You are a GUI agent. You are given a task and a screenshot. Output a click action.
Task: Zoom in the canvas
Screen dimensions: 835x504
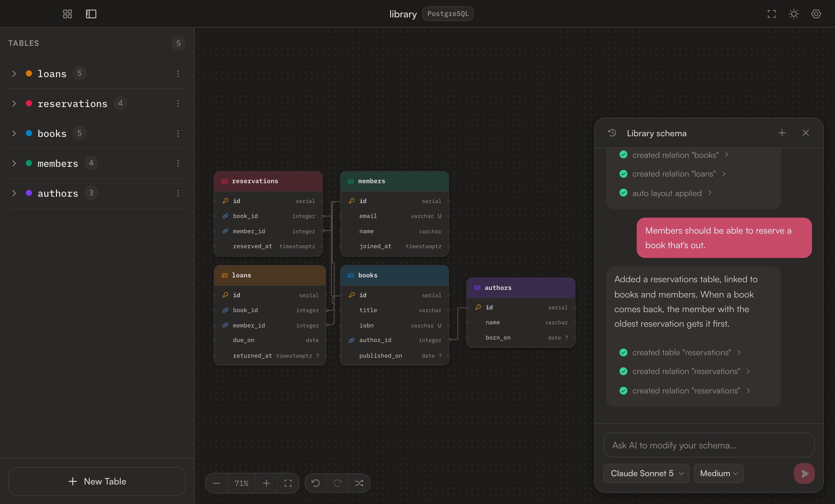pyautogui.click(x=267, y=483)
